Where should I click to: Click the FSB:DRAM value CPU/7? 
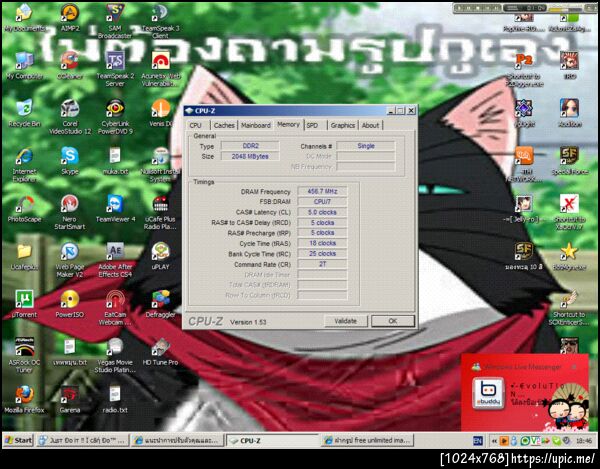coord(322,201)
